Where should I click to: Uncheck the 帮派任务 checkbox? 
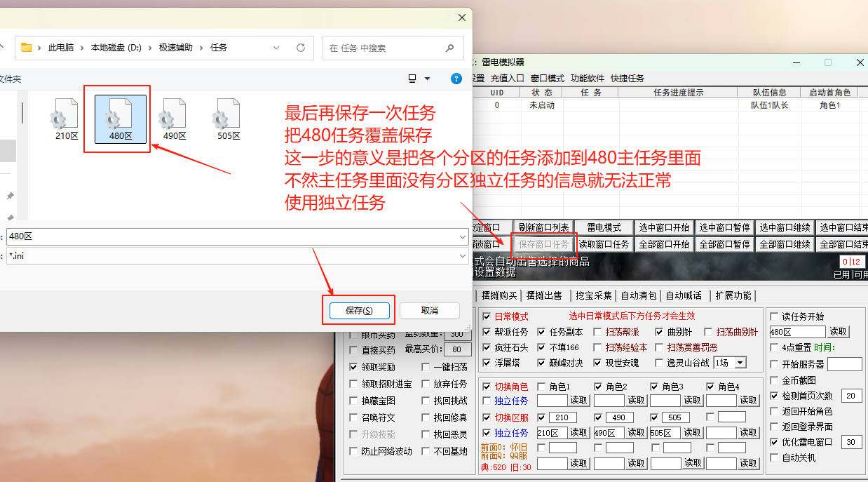(x=487, y=332)
